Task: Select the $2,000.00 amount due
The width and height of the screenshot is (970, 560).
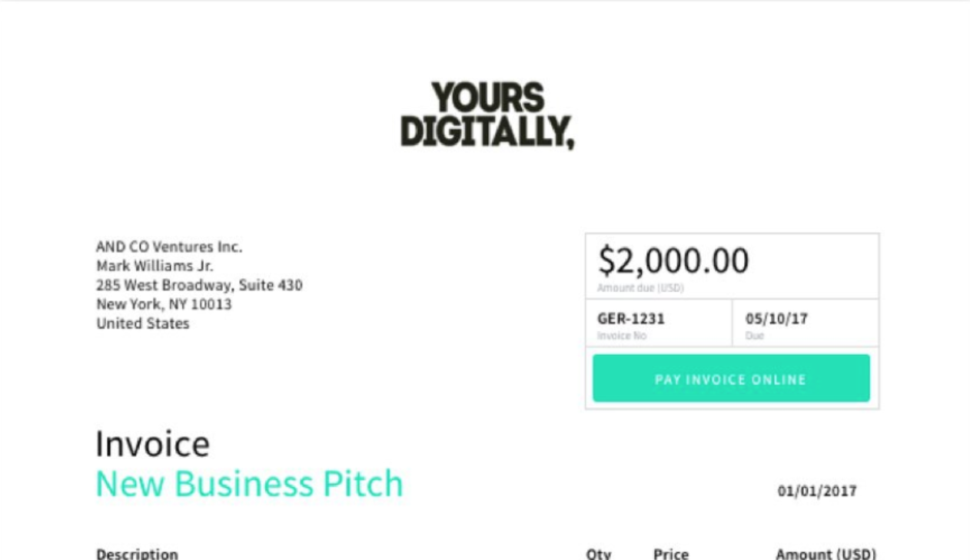Action: (x=673, y=262)
